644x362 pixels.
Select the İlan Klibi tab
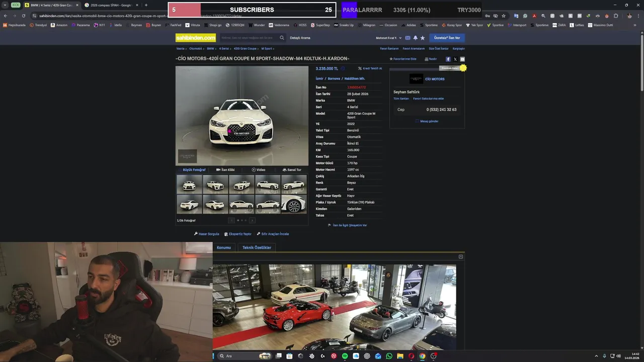[x=225, y=170]
